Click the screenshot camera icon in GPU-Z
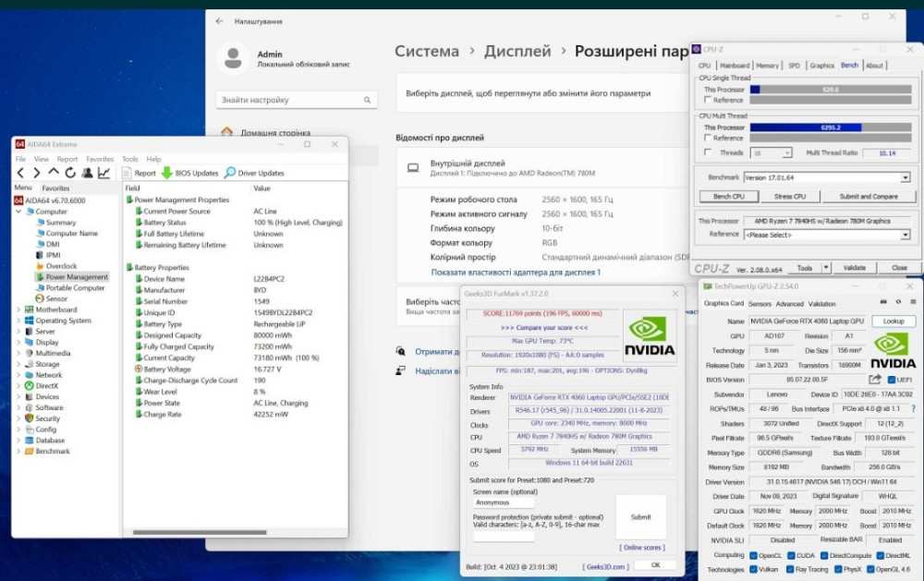 tap(882, 299)
